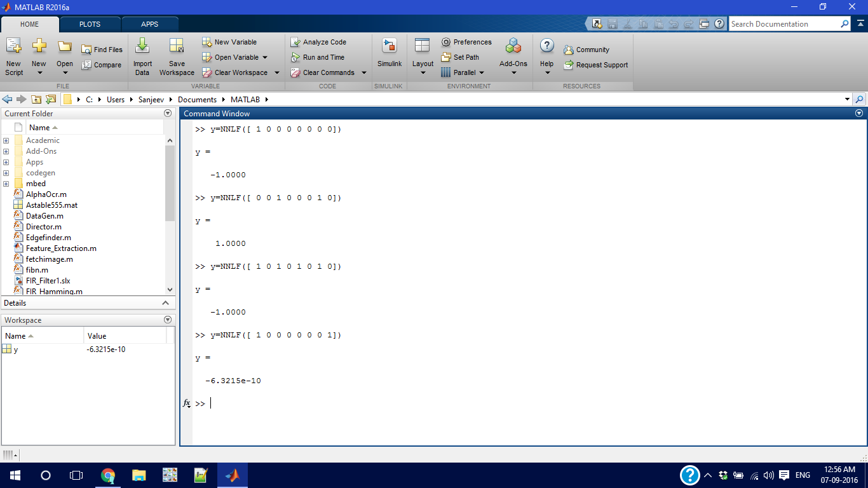Image resolution: width=868 pixels, height=488 pixels.
Task: Run Analyze Code
Action: click(318, 42)
